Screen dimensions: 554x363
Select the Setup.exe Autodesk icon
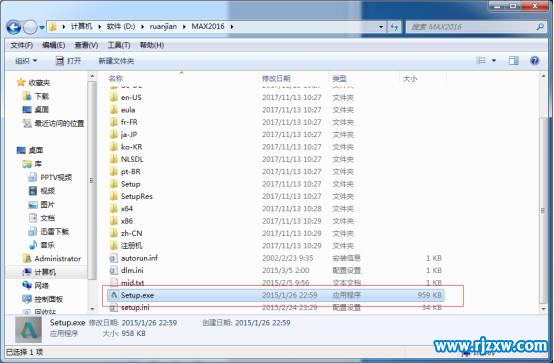(x=113, y=295)
